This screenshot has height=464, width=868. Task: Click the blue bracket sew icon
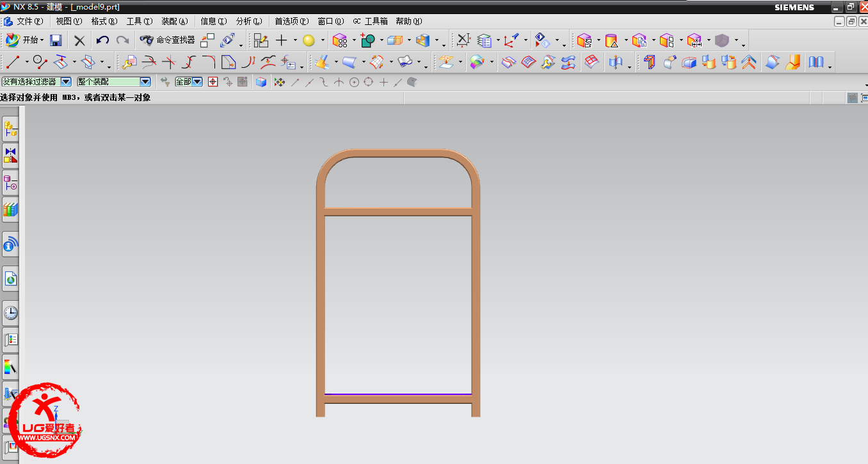click(x=816, y=62)
